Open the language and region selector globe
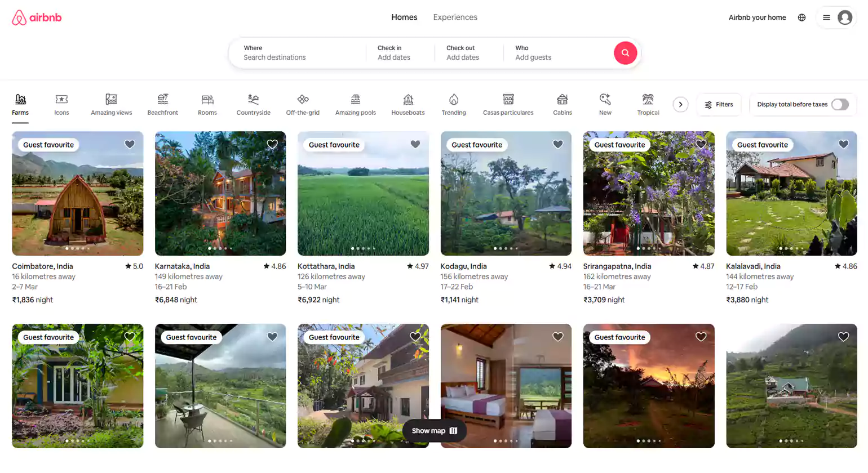This screenshot has width=868, height=473. coord(801,17)
